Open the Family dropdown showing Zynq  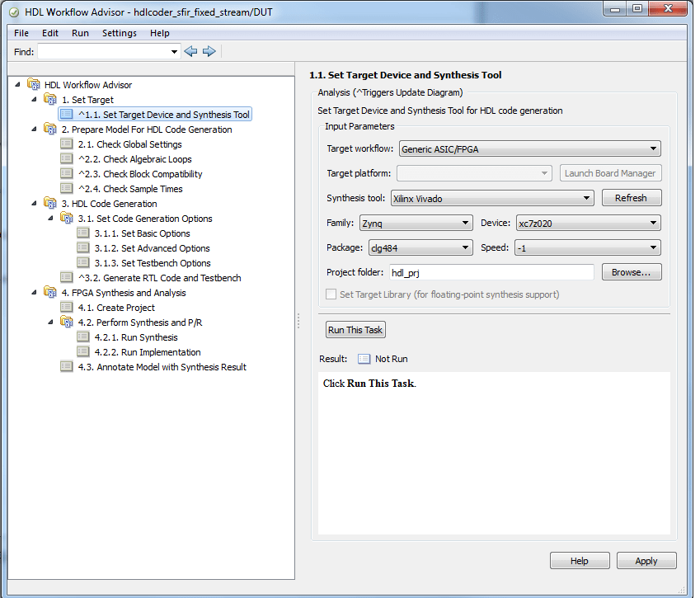(416, 223)
